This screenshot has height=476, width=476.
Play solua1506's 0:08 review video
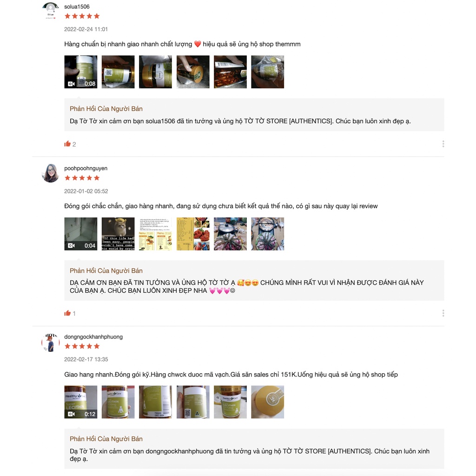(x=81, y=72)
